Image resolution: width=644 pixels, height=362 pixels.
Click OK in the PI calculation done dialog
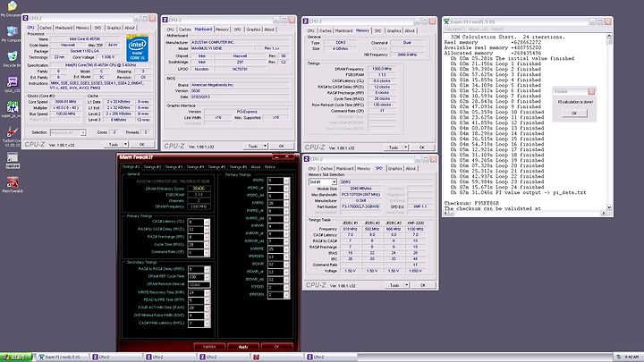[574, 114]
